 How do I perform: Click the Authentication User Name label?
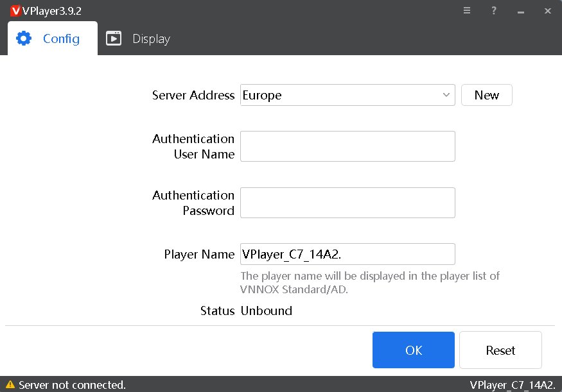(x=193, y=146)
